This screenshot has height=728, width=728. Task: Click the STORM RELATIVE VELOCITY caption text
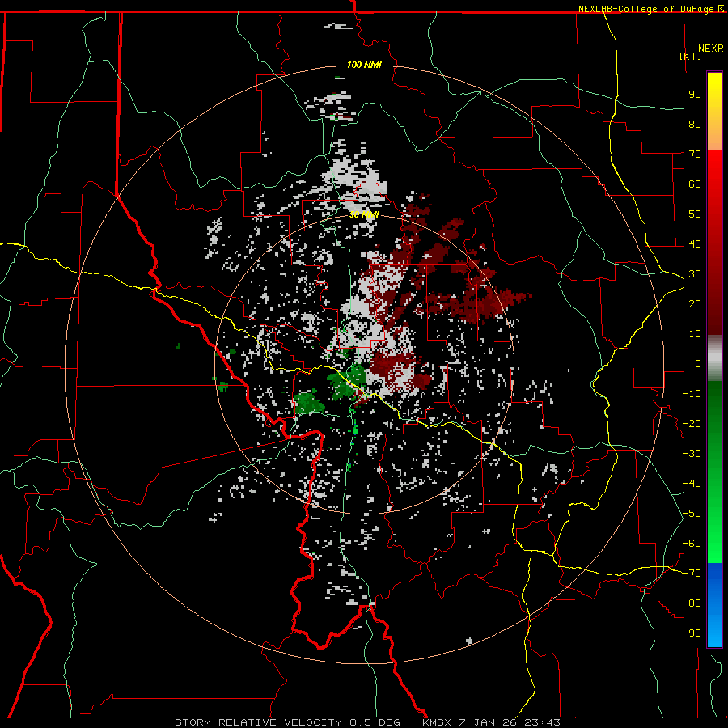(x=258, y=722)
